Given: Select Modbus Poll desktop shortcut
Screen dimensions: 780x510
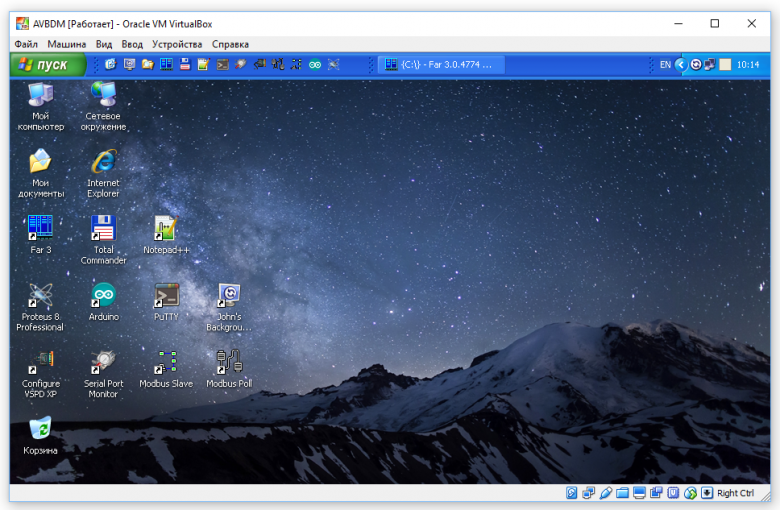Looking at the screenshot, I should [229, 368].
